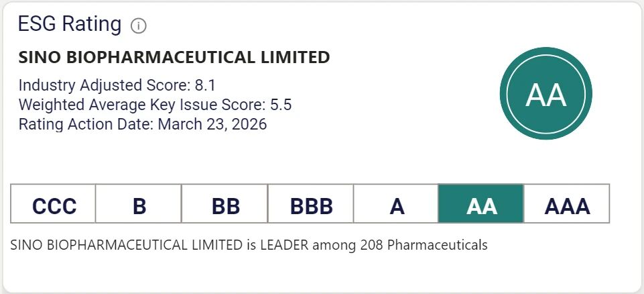The width and height of the screenshot is (644, 294).
Task: Click the bold SINO BIOPHARMACEUTICAL LIMITED title
Action: point(174,58)
